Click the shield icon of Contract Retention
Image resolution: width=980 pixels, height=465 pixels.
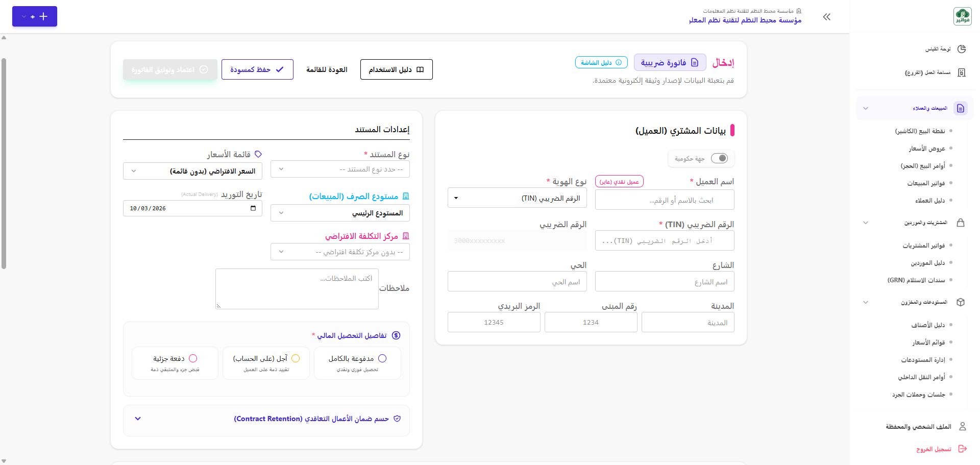point(397,419)
